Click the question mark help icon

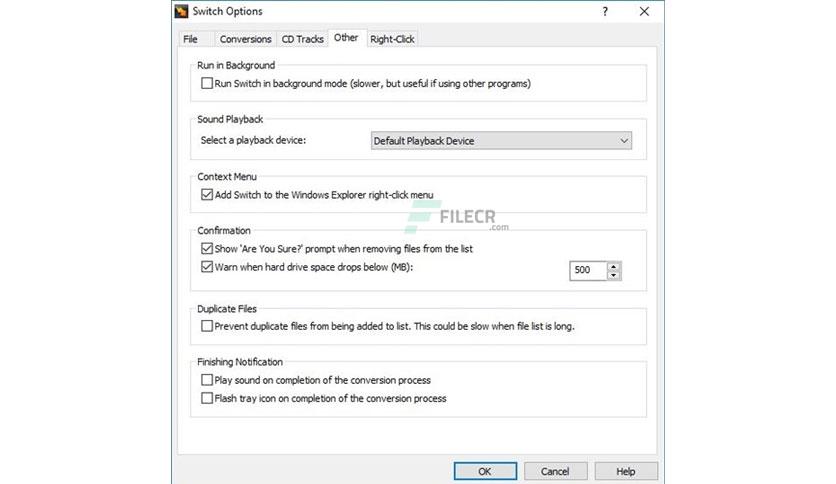click(x=605, y=11)
